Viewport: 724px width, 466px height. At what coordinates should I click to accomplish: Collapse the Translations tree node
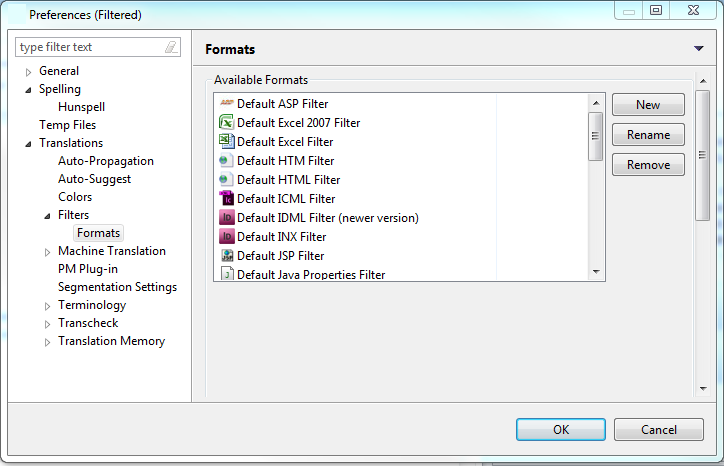point(29,144)
